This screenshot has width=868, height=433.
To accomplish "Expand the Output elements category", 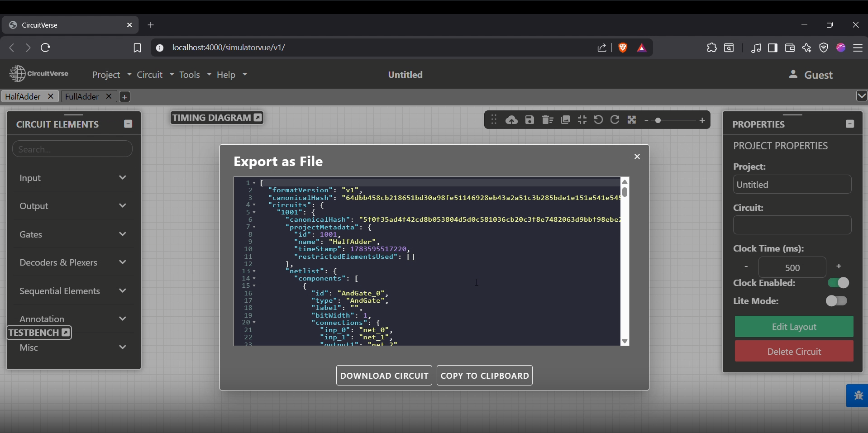I will click(x=74, y=206).
